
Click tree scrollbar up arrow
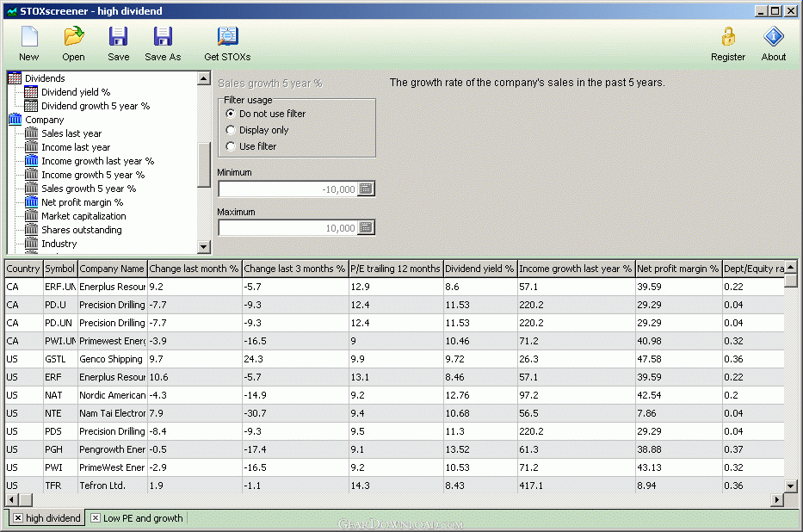tap(204, 78)
